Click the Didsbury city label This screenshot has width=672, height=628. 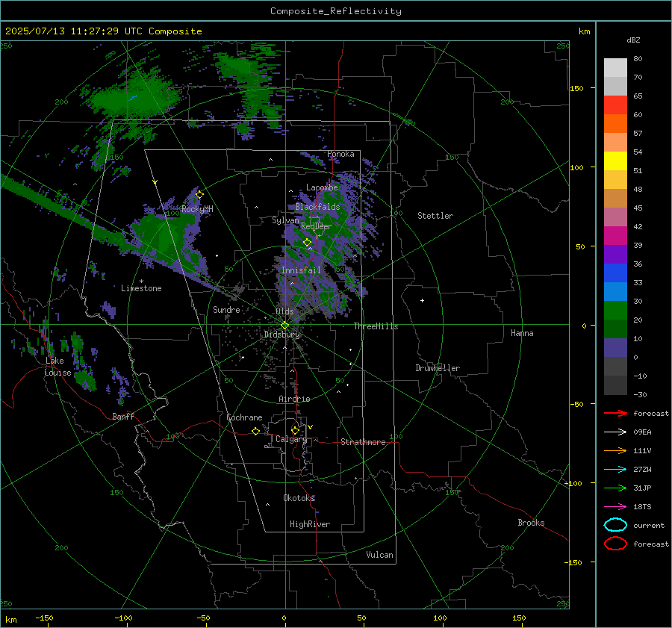tap(282, 335)
